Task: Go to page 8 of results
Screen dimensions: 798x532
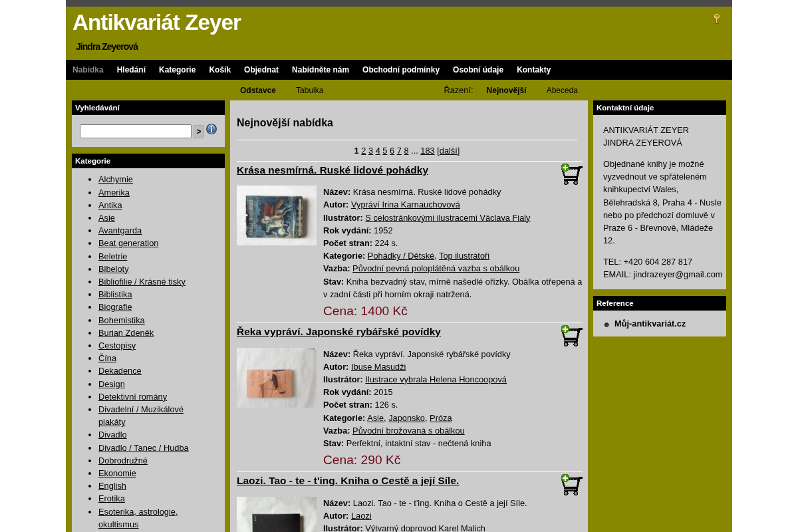Action: click(406, 151)
